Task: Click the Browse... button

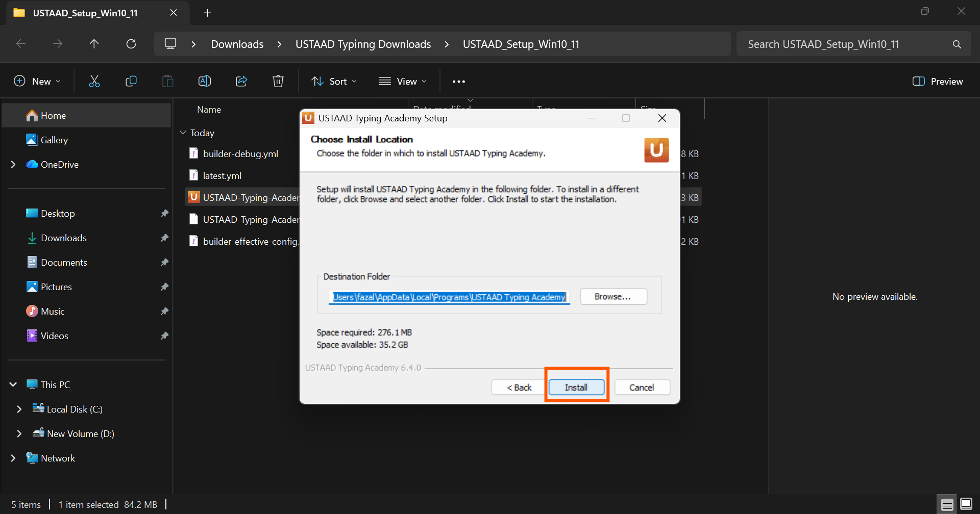Action: (x=613, y=297)
